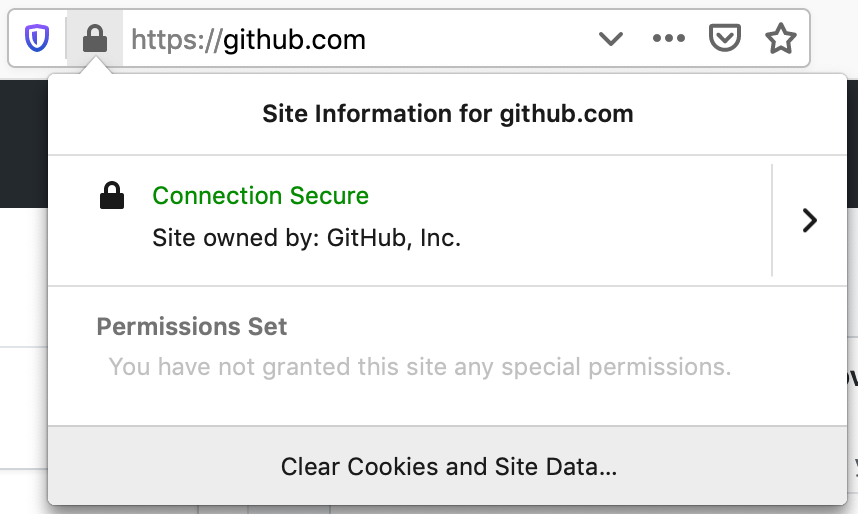Click the 'Site Information for github.com' header
The image size is (858, 514).
[448, 114]
